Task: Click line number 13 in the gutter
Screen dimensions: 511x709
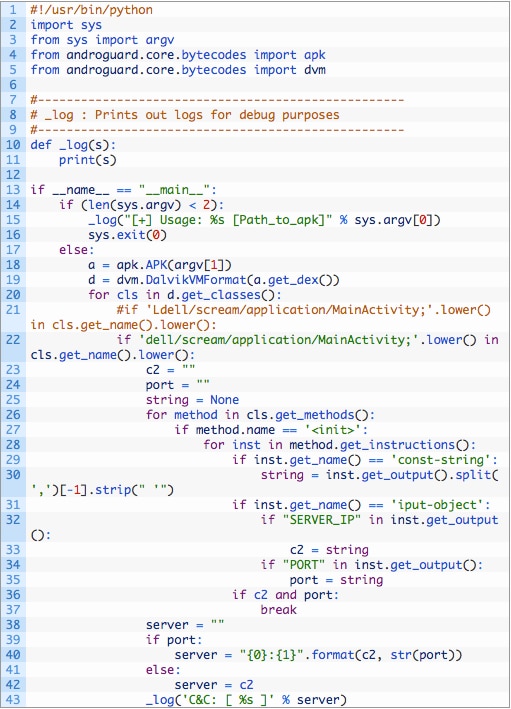Action: pos(13,189)
